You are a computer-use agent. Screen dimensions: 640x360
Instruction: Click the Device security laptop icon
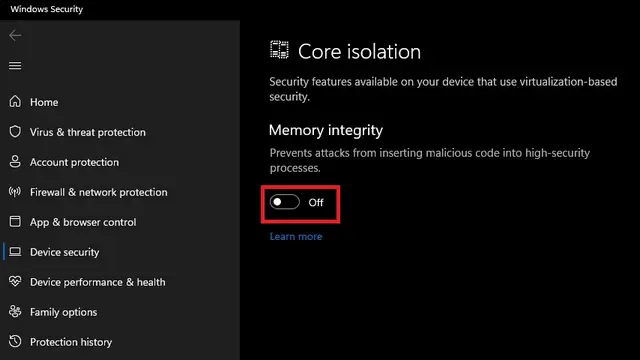click(x=15, y=251)
